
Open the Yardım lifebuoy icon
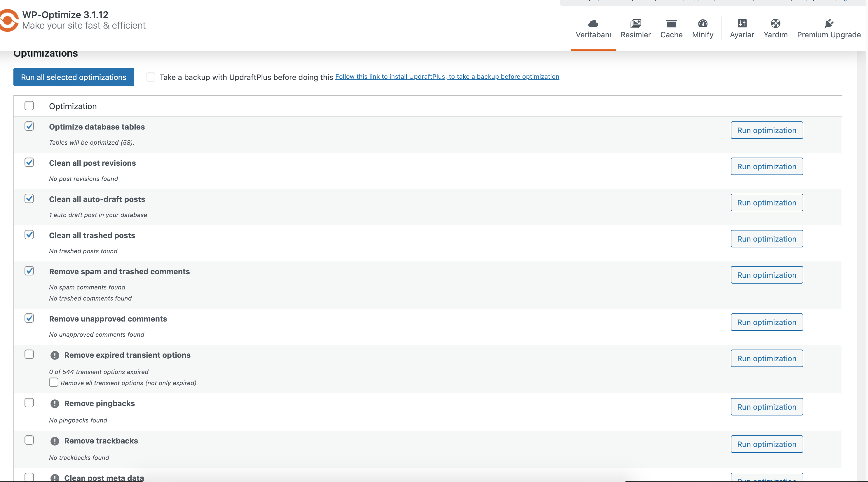coord(775,23)
